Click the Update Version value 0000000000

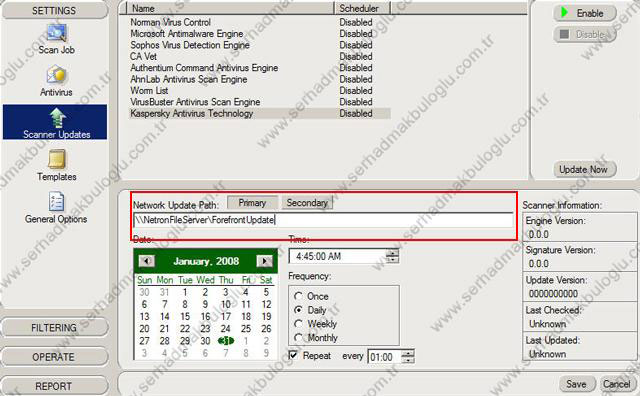pyautogui.click(x=553, y=294)
